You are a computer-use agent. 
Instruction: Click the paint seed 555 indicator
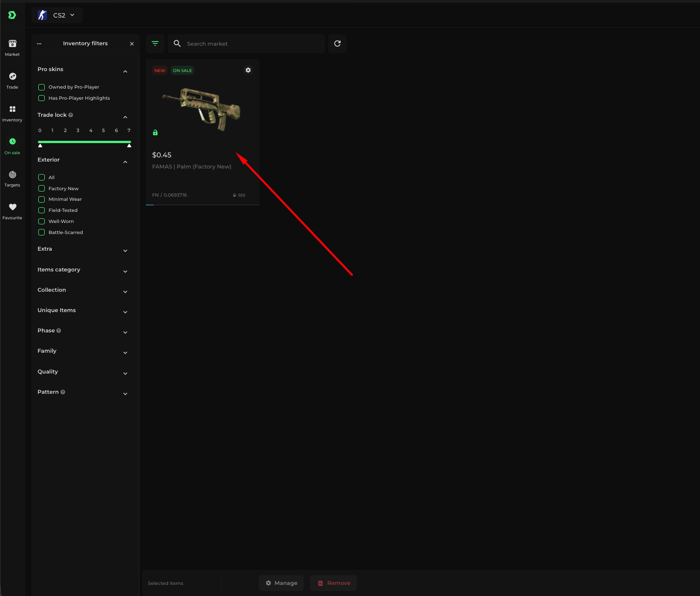(239, 195)
